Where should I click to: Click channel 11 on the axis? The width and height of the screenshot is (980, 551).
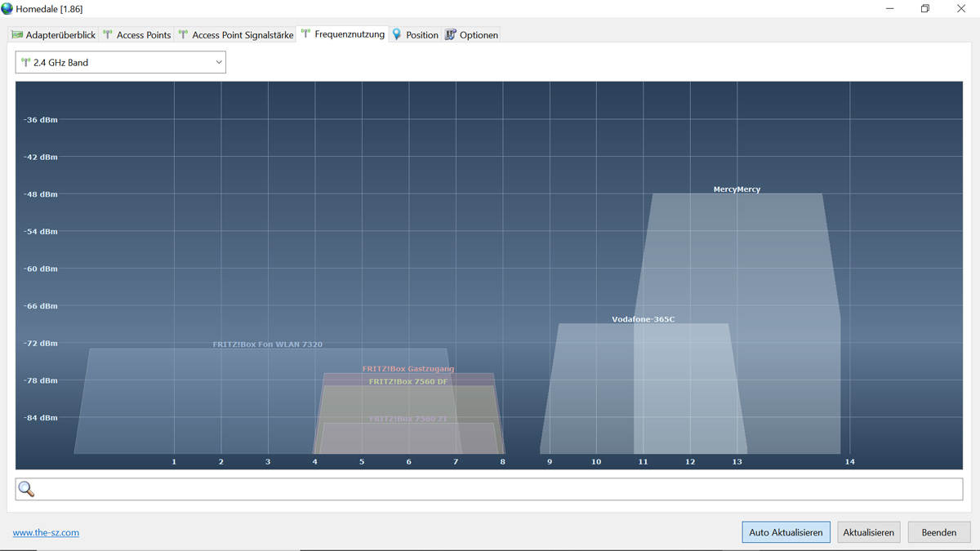point(643,462)
